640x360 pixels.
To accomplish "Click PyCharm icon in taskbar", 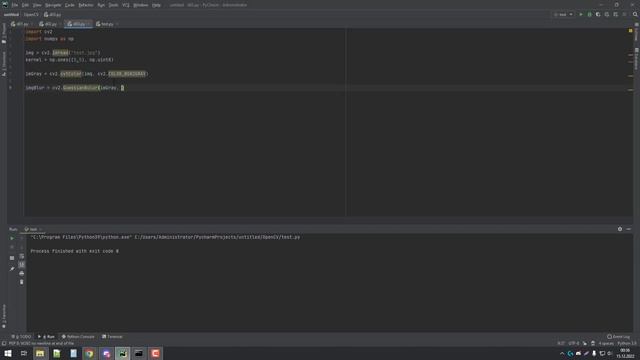I will (122, 353).
